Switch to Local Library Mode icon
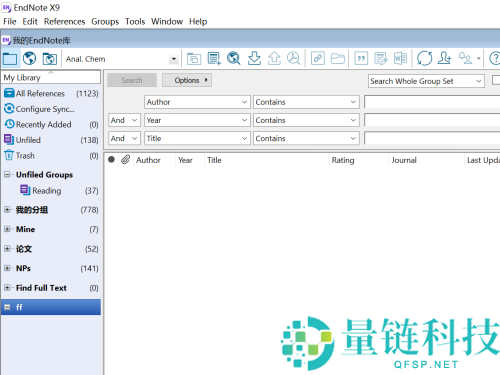Screen dimensions: 500x375 (10, 59)
